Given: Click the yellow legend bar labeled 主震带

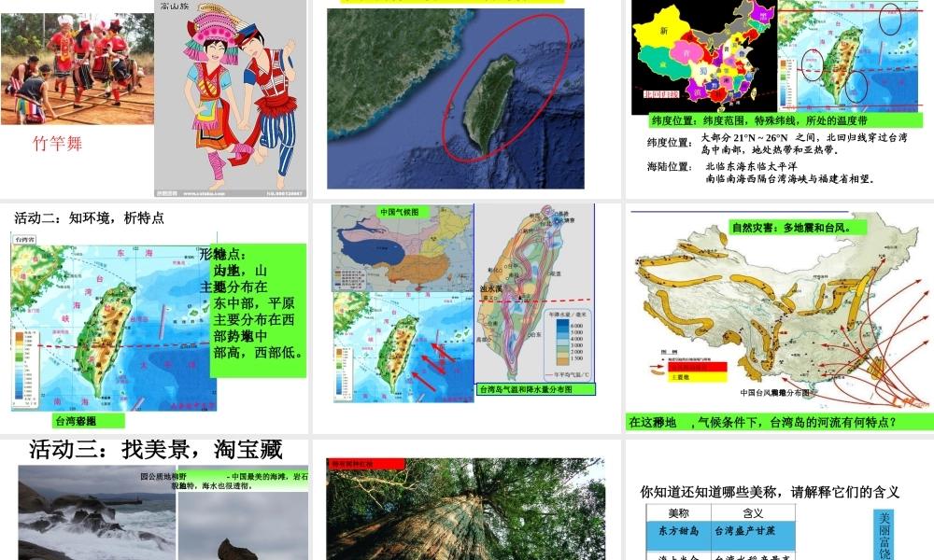Looking at the screenshot, I should tap(698, 377).
